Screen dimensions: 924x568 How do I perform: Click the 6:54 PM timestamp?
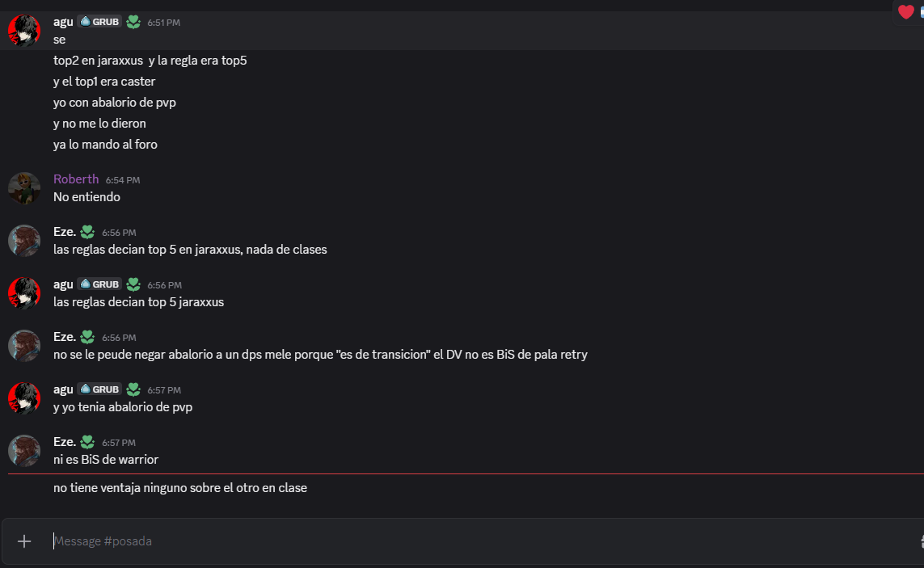click(123, 180)
